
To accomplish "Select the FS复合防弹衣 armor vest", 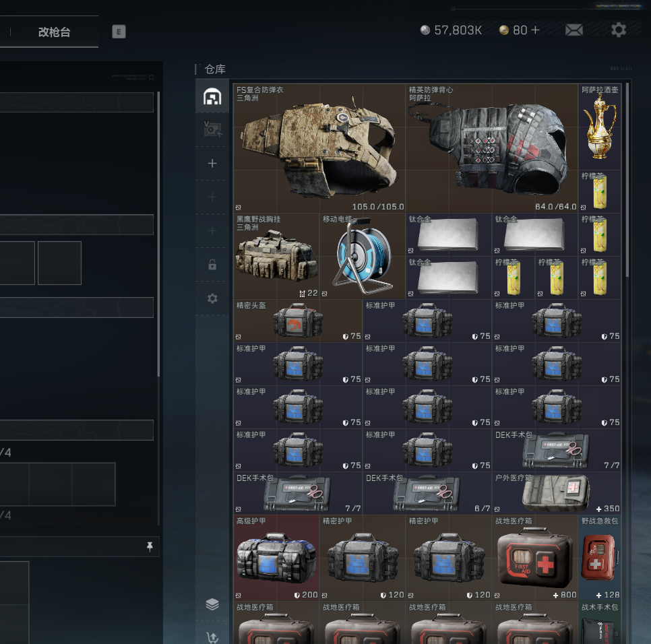I will coord(319,148).
